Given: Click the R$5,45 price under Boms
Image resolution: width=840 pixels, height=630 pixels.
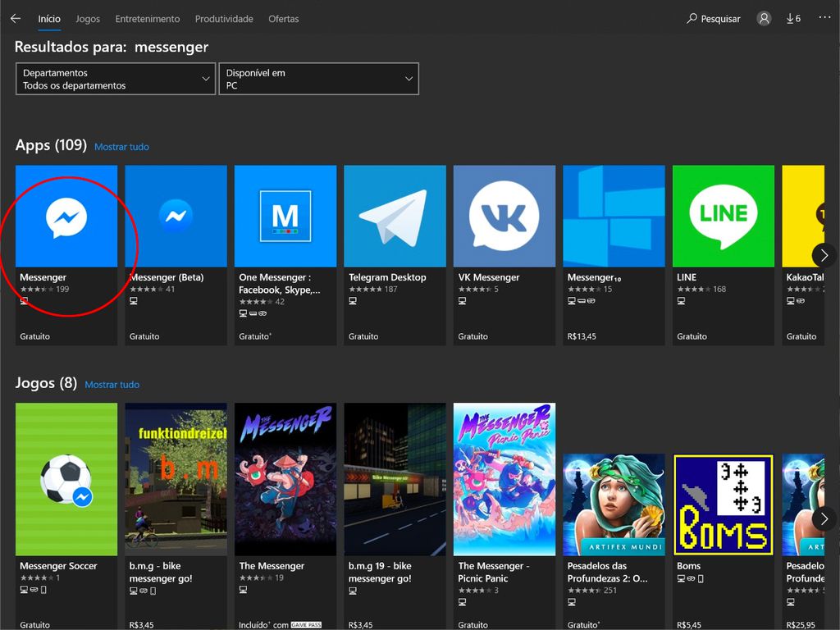Looking at the screenshot, I should pos(689,624).
